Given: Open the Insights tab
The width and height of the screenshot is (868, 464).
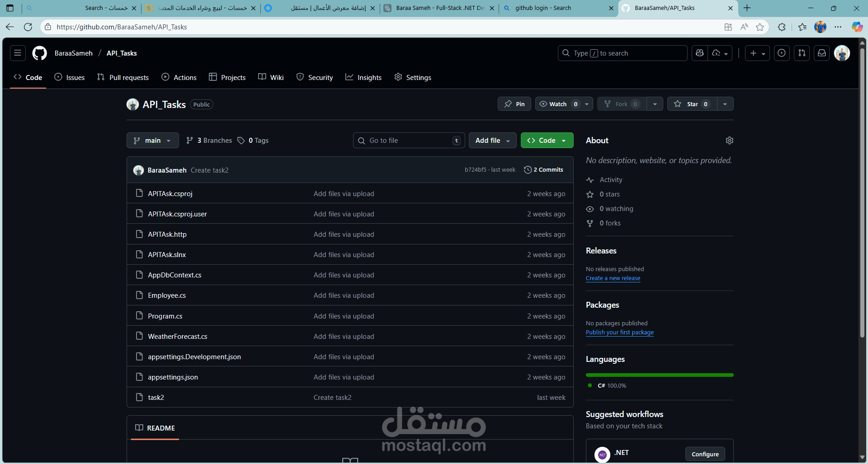Looking at the screenshot, I should tap(363, 77).
